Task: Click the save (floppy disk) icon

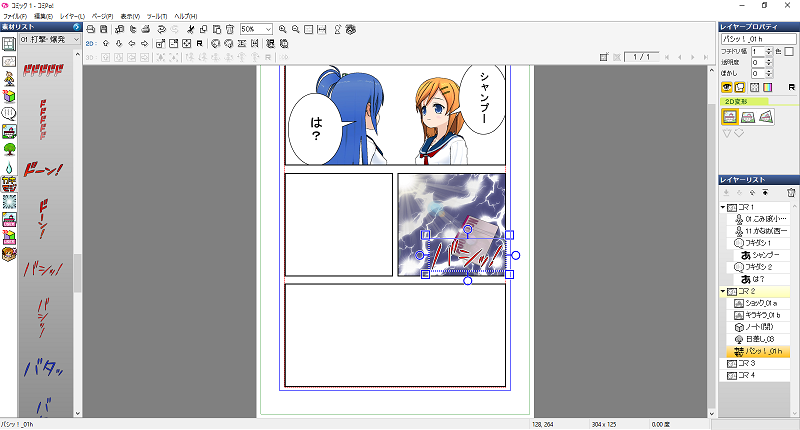Action: pos(104,30)
